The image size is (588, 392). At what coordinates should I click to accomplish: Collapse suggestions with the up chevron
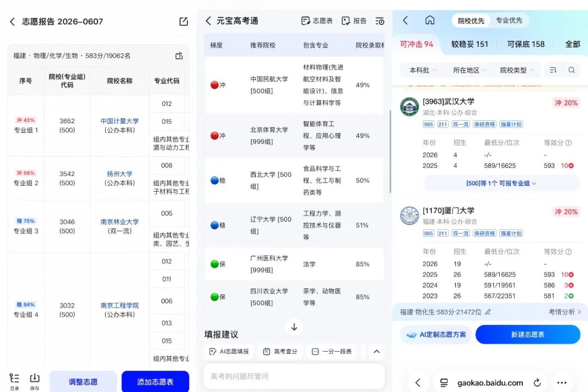(x=377, y=352)
